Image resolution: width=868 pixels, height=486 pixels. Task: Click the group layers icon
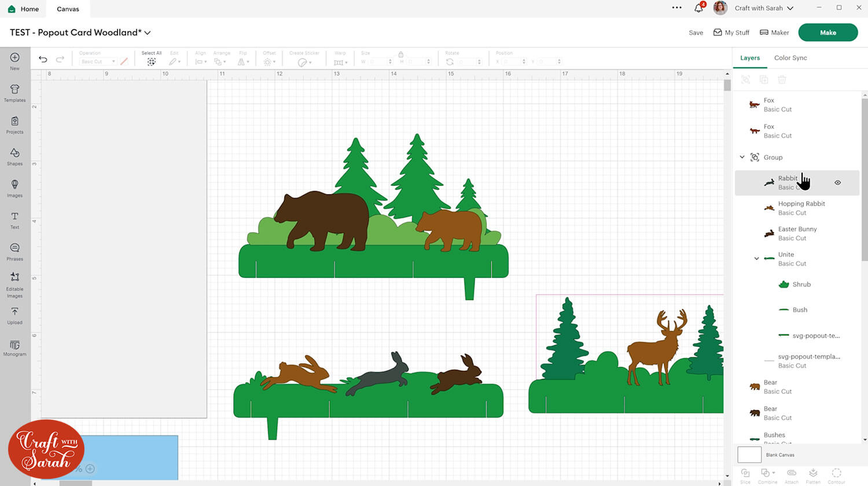pyautogui.click(x=745, y=79)
